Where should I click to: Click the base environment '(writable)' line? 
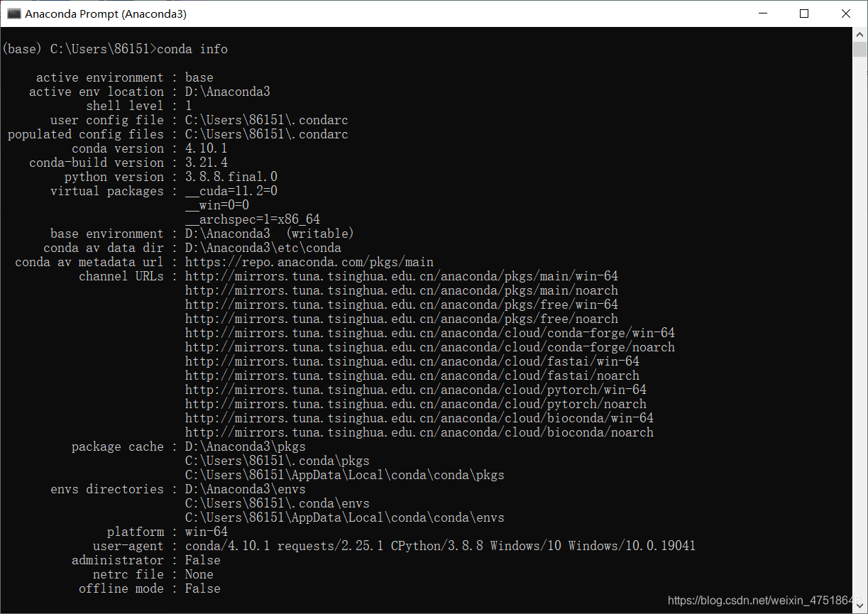click(x=202, y=234)
